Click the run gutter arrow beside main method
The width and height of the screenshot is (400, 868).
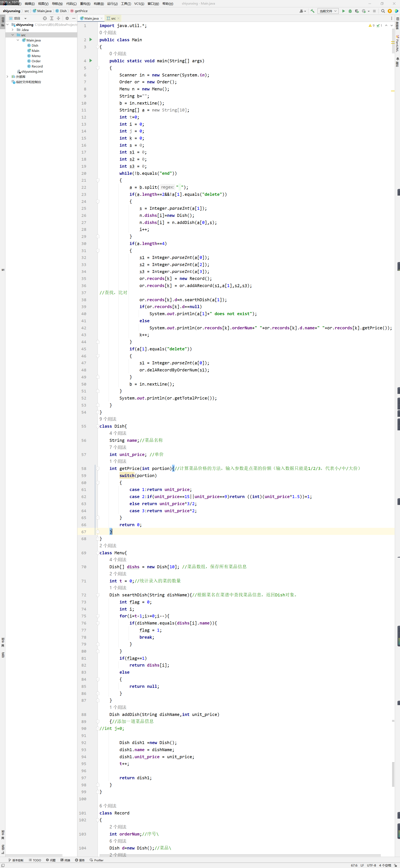pyautogui.click(x=91, y=61)
